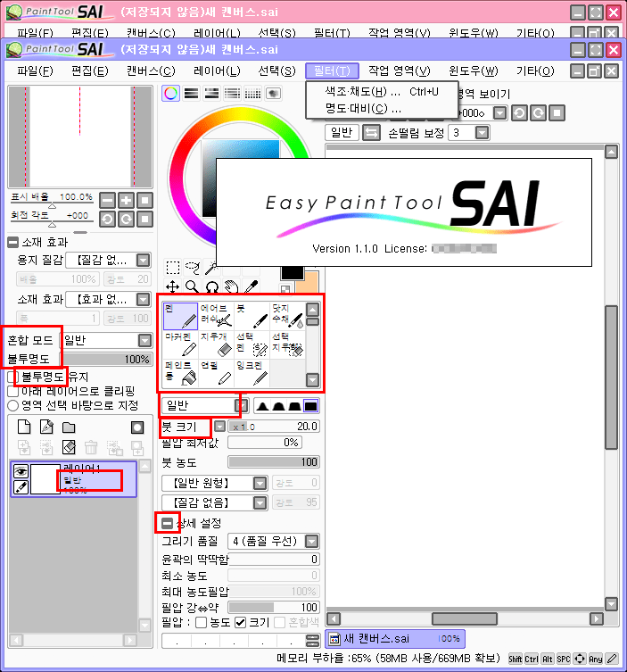Screen dimensions: 627x672
Task: Toggle the scratchpad panel icon
Action: click(273, 94)
